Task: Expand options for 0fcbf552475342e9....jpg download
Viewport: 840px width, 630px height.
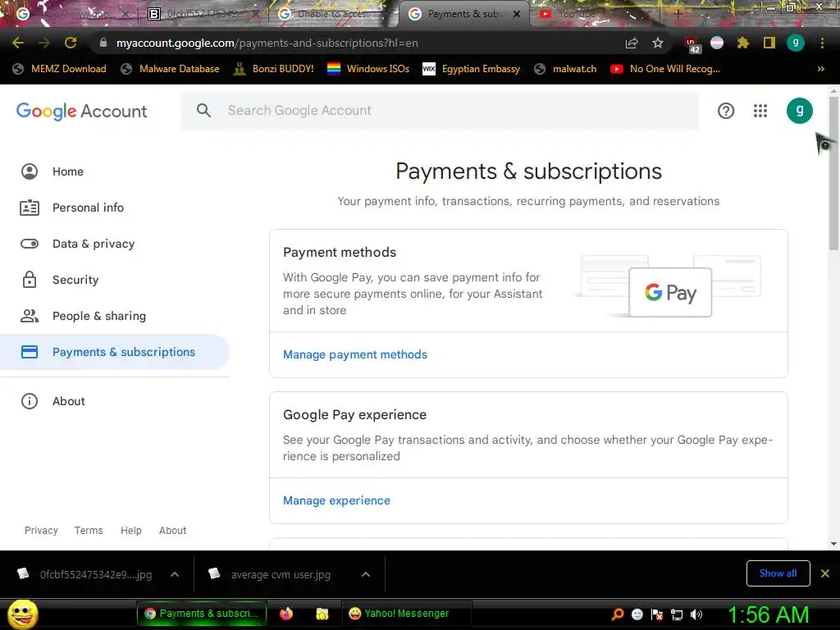Action: tap(175, 574)
